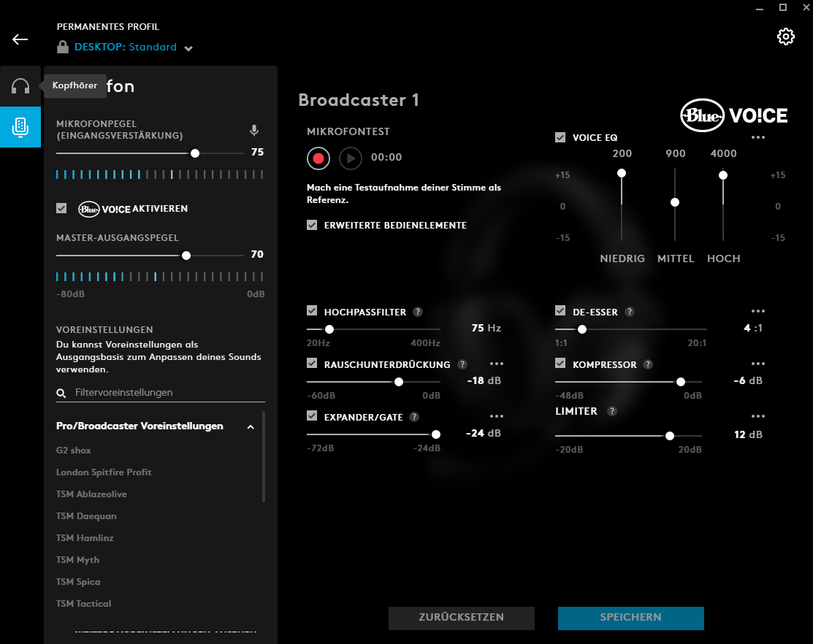Switch to the Kopfhörer headphones tab
The image size is (813, 644).
pyautogui.click(x=20, y=86)
